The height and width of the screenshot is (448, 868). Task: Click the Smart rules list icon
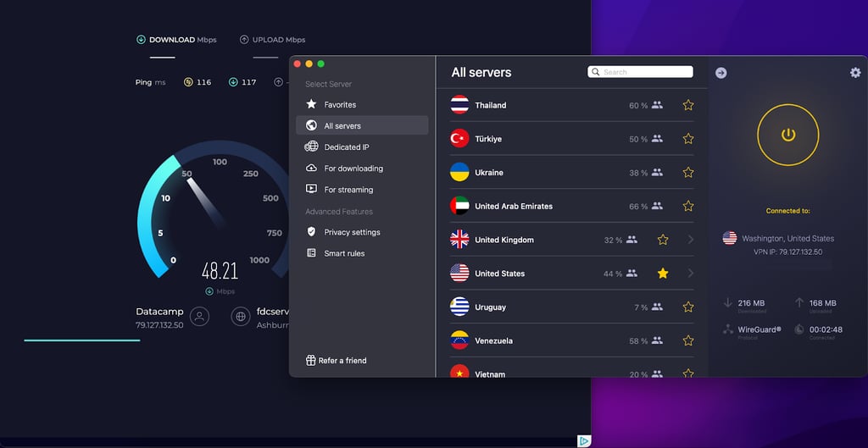point(311,252)
